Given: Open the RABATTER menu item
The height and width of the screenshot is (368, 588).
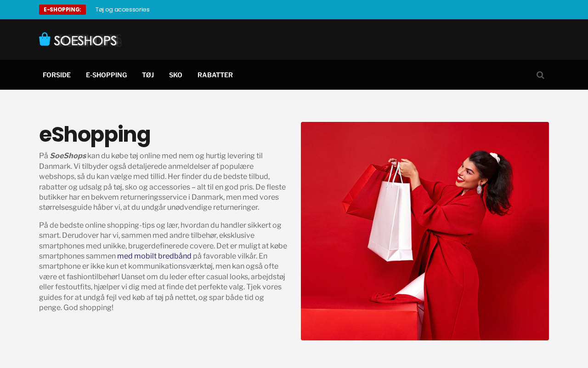Looking at the screenshot, I should coord(215,75).
